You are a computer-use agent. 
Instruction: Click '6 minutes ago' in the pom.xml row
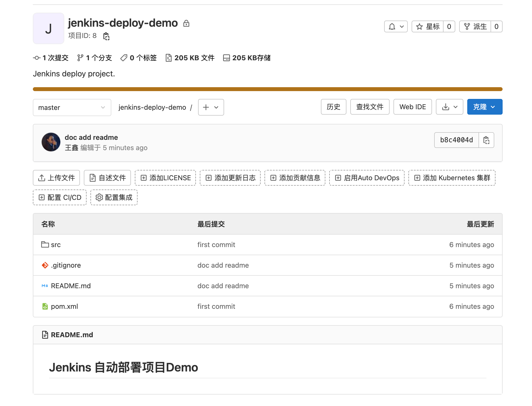coord(471,306)
